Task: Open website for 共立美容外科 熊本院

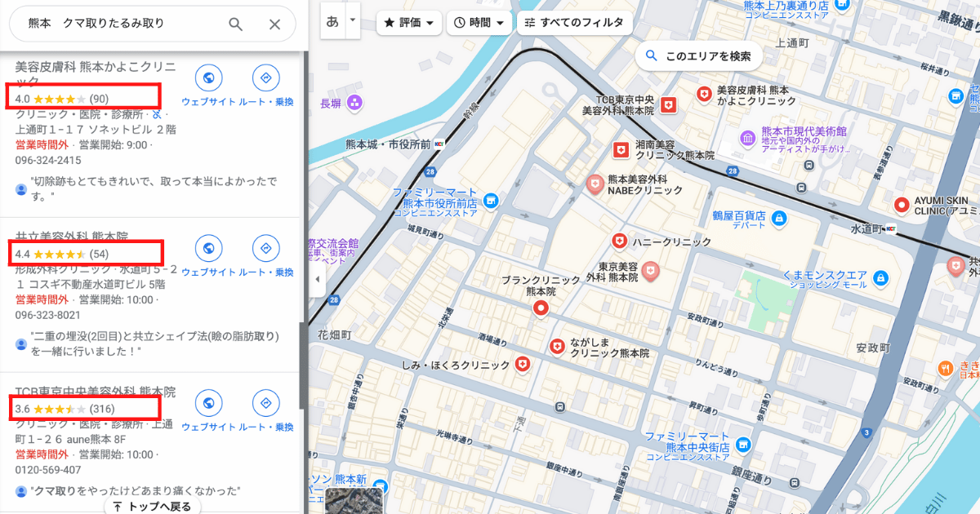Action: pos(208,248)
